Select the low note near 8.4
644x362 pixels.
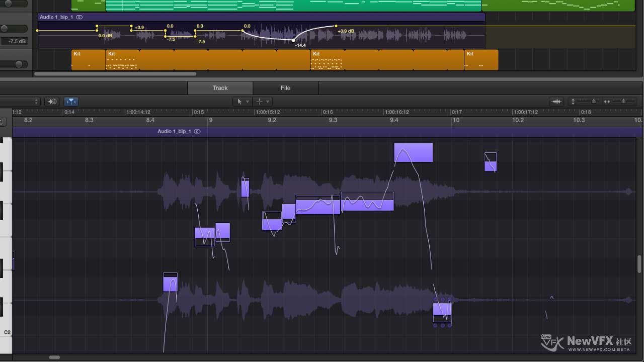(x=171, y=282)
